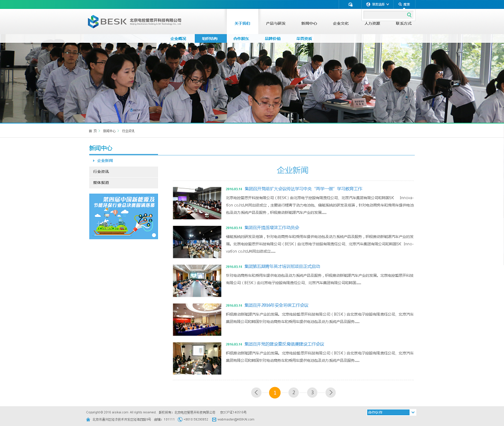Click the next page arrow in pagination

331,393
